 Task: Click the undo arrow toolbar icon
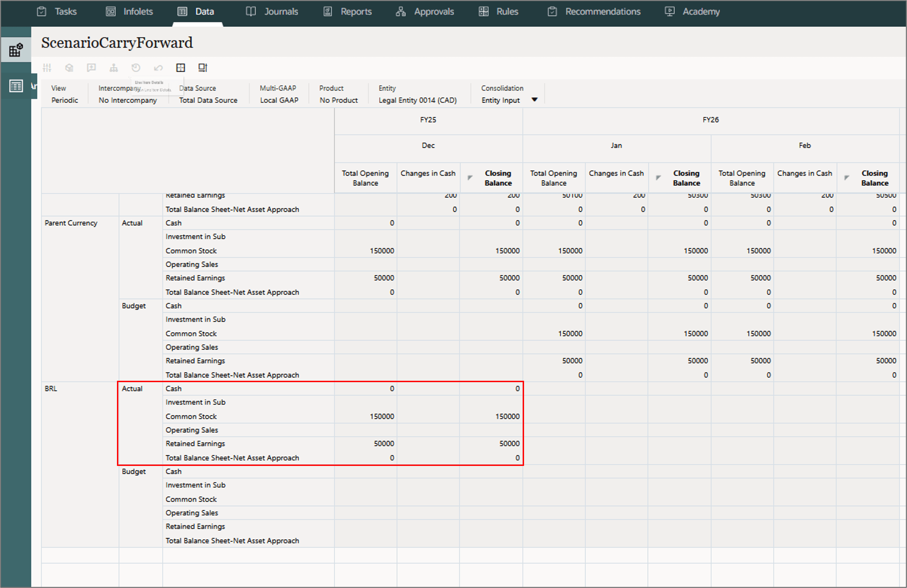coord(158,68)
